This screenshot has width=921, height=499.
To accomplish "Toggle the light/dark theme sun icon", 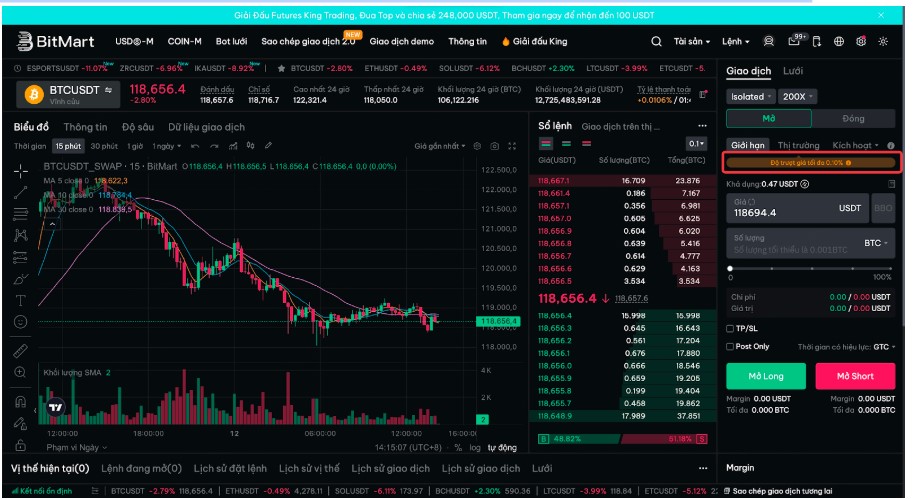I will tap(883, 41).
